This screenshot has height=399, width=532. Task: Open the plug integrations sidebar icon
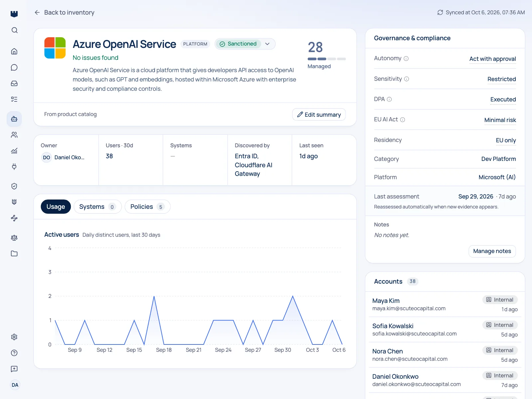[14, 167]
